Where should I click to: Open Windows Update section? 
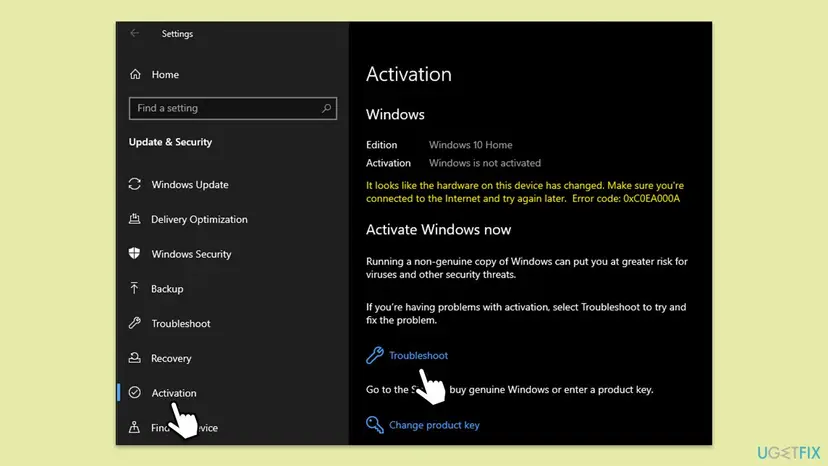pyautogui.click(x=190, y=184)
